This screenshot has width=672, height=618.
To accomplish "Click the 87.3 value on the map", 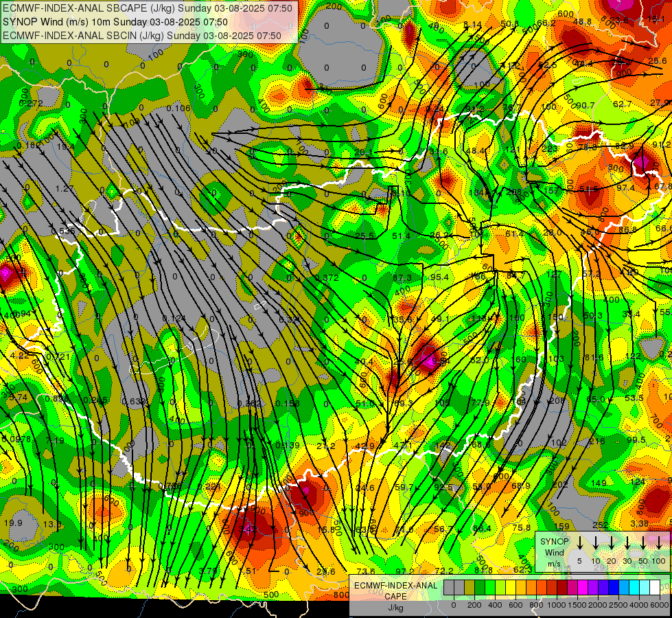I will 402,278.
